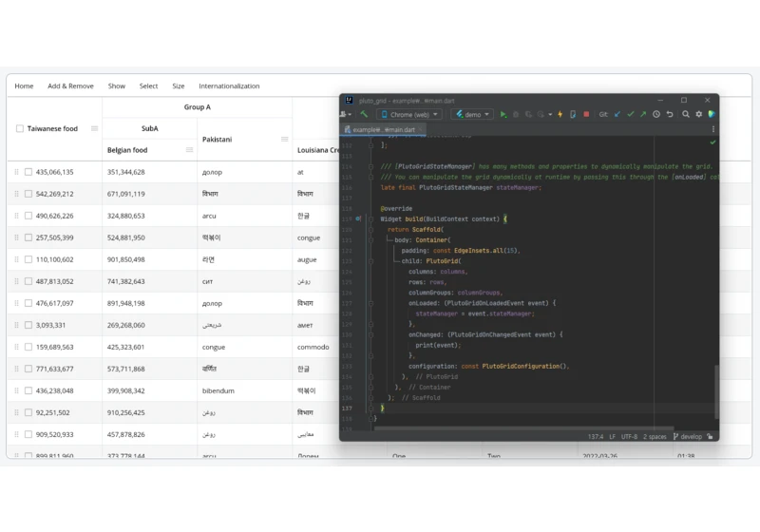Collapse the PlutoGrid child fold on line 123
Viewport: 760px width, 532px height.
point(370,261)
